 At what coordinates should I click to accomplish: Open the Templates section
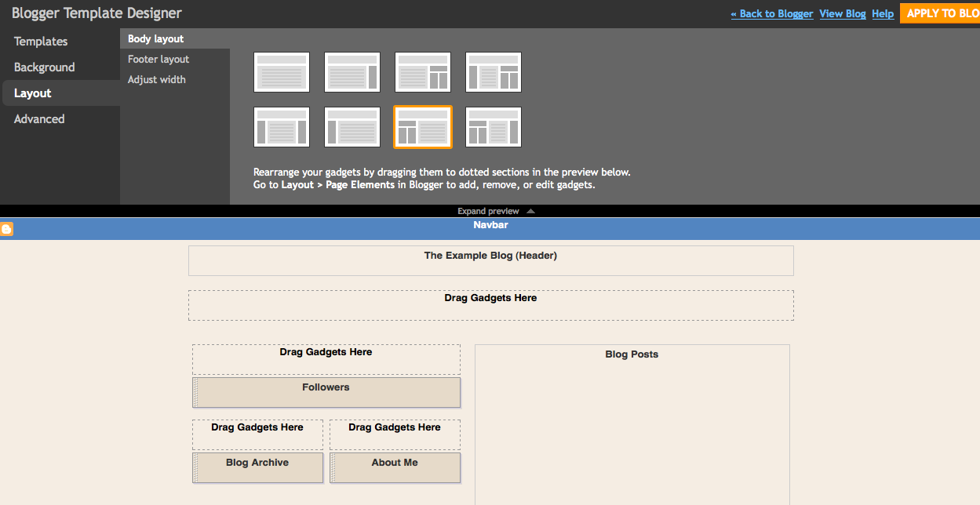coord(41,42)
